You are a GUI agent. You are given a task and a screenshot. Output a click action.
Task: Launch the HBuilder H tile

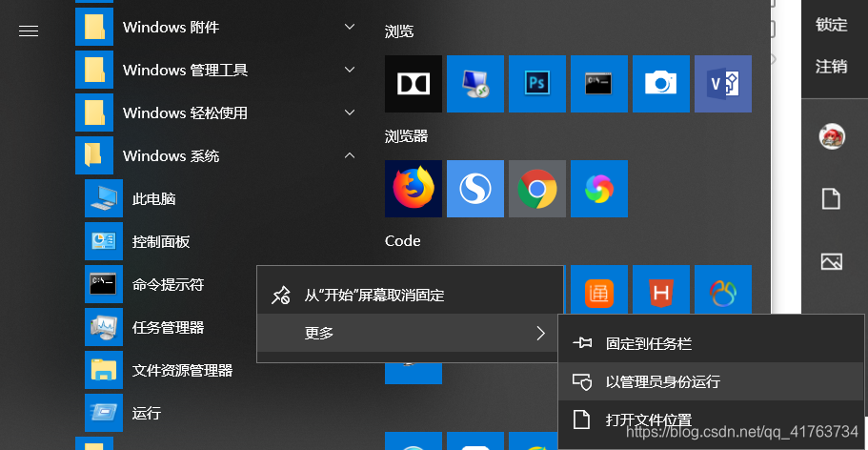click(x=661, y=290)
